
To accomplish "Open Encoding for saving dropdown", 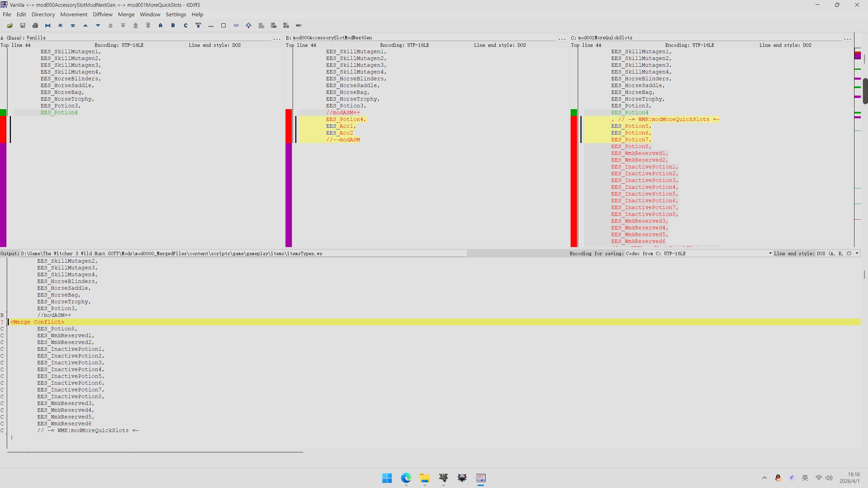I will (698, 253).
